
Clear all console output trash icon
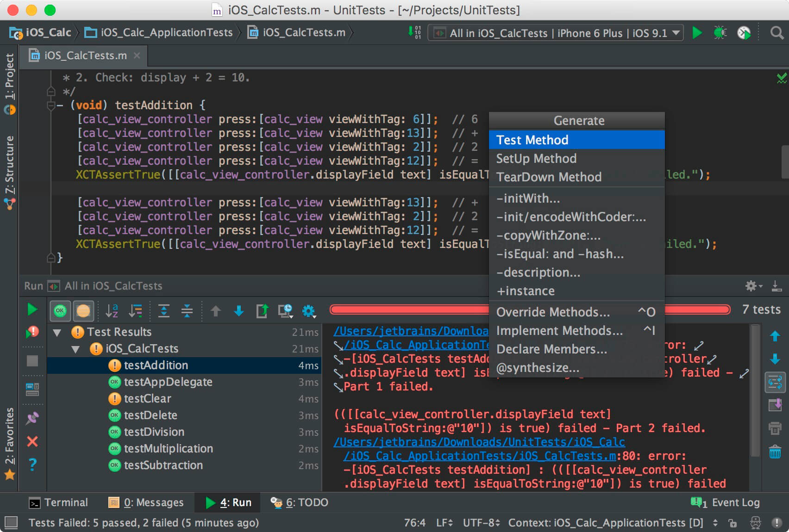(775, 451)
